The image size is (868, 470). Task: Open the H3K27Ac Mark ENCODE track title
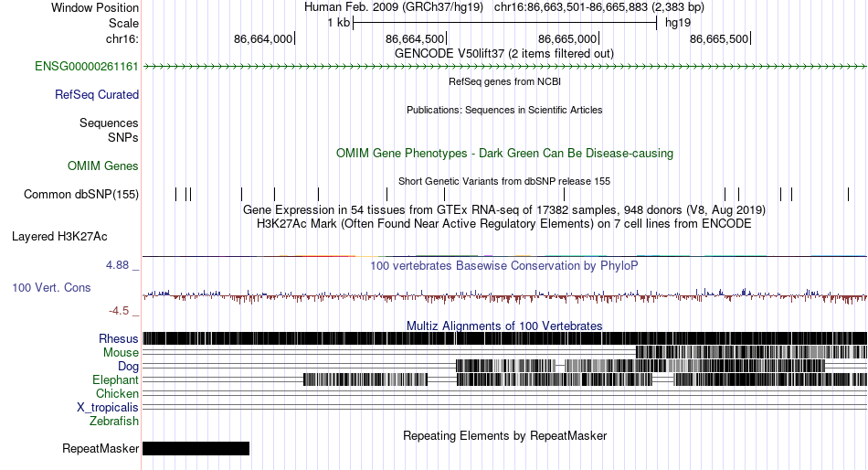tap(504, 224)
